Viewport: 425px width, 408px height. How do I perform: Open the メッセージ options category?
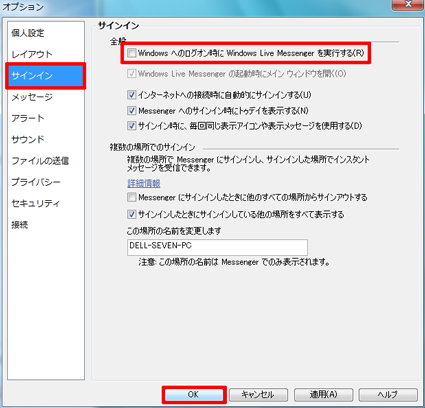click(32, 97)
